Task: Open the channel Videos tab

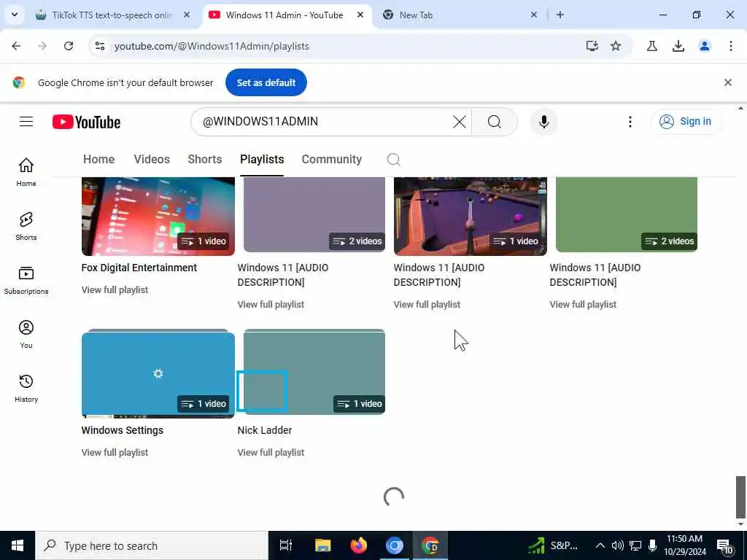Action: pos(152,159)
